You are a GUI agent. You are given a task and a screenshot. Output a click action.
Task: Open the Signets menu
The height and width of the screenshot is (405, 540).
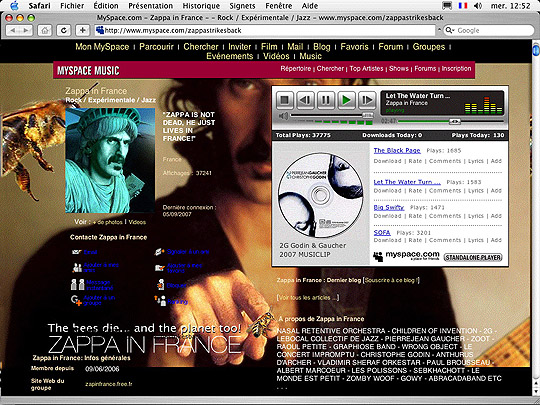[x=242, y=6]
